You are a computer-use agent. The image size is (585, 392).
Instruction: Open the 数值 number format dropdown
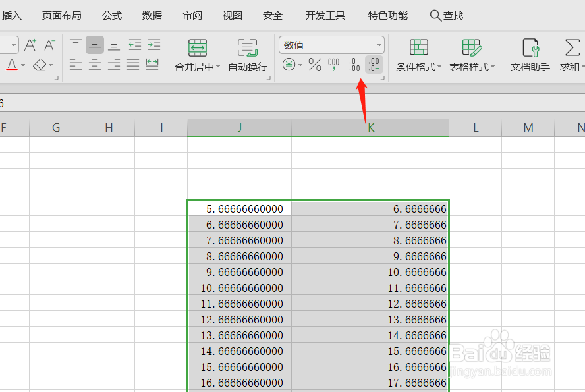(x=380, y=45)
